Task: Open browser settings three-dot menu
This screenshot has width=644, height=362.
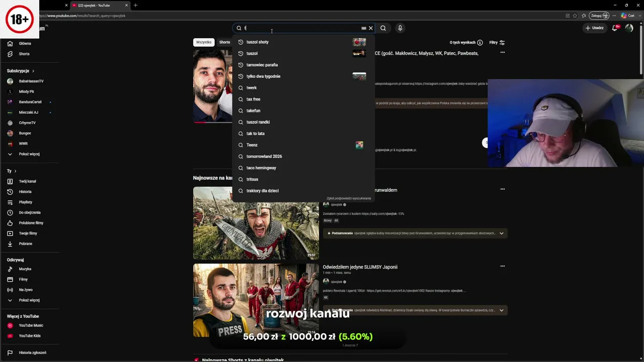Action: coord(614,16)
